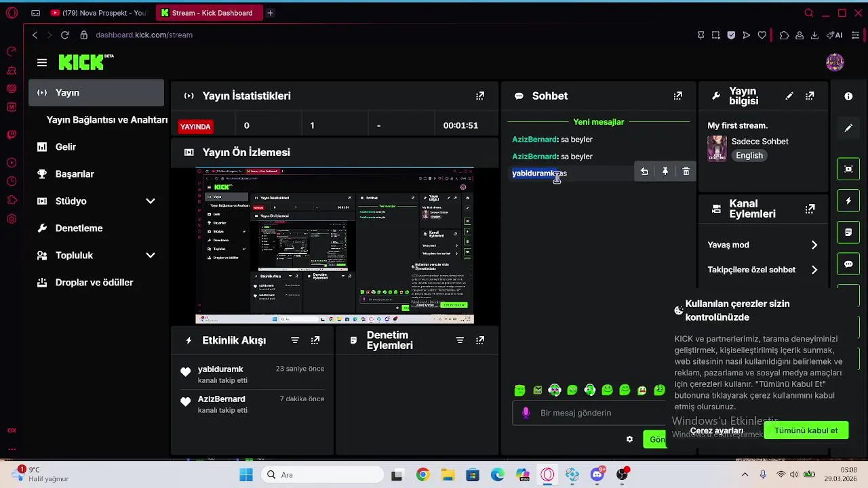
Task: Click the info icon in right sidebar
Action: pyautogui.click(x=848, y=96)
